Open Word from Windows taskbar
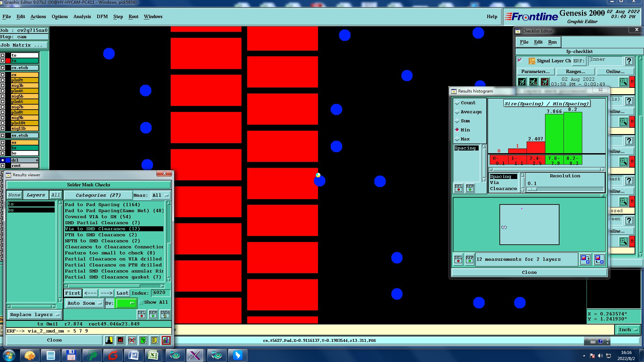 tap(133, 355)
